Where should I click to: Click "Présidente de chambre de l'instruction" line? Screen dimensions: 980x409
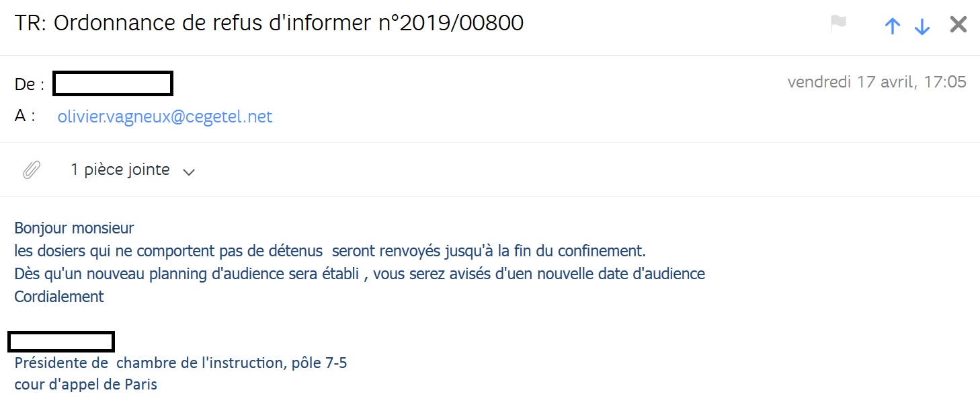coord(180,363)
